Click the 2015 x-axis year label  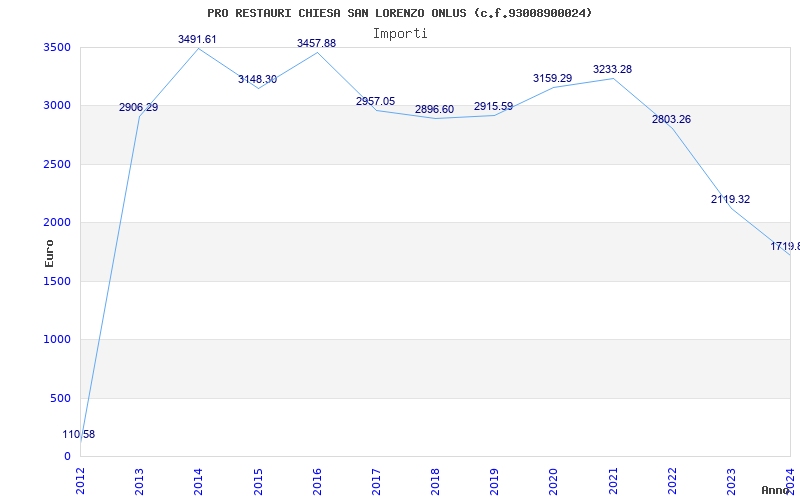pos(258,481)
